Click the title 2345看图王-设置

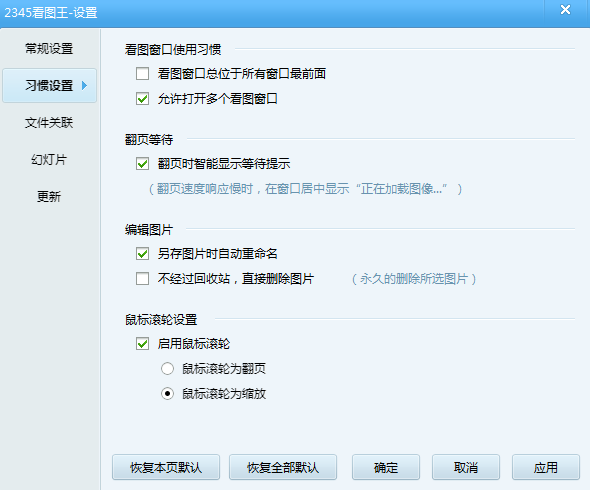tap(51, 13)
